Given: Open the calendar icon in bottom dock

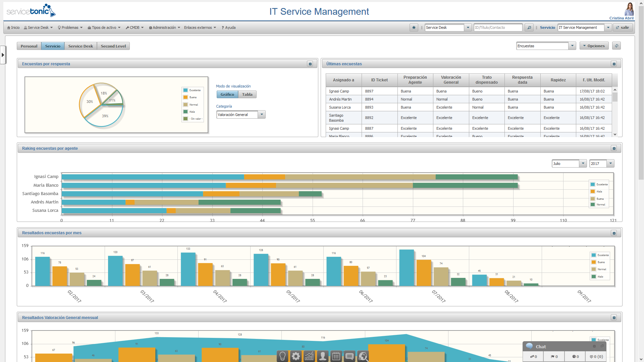Looking at the screenshot, I should [336, 356].
